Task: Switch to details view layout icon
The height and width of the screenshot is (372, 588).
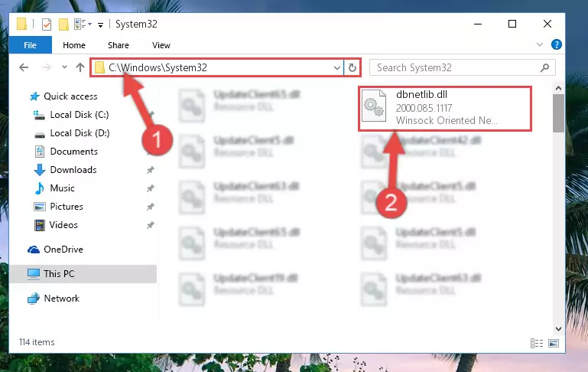Action: pyautogui.click(x=537, y=343)
